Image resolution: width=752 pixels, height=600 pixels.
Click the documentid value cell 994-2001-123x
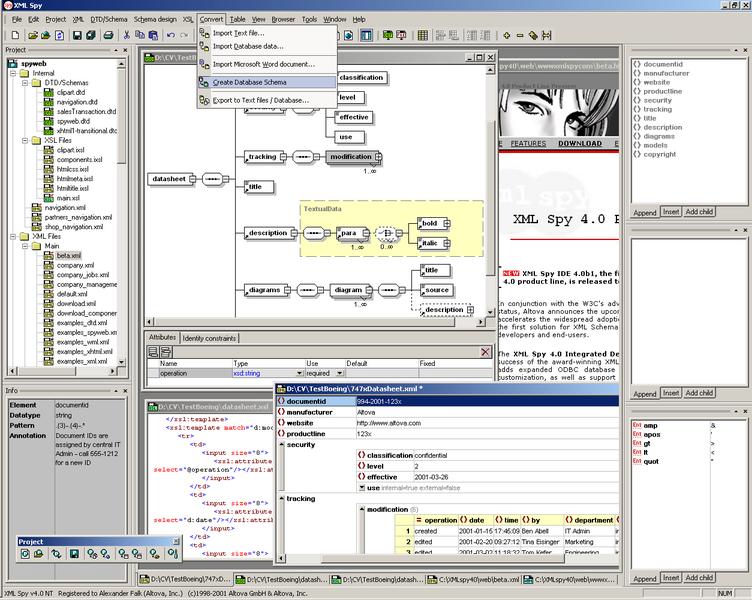coord(487,401)
